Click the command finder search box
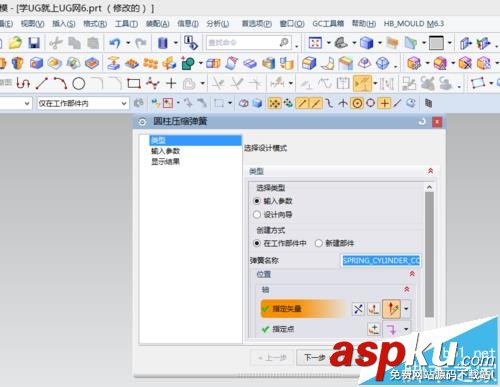Image resolution: width=500 pixels, height=387 pixels. point(249,43)
